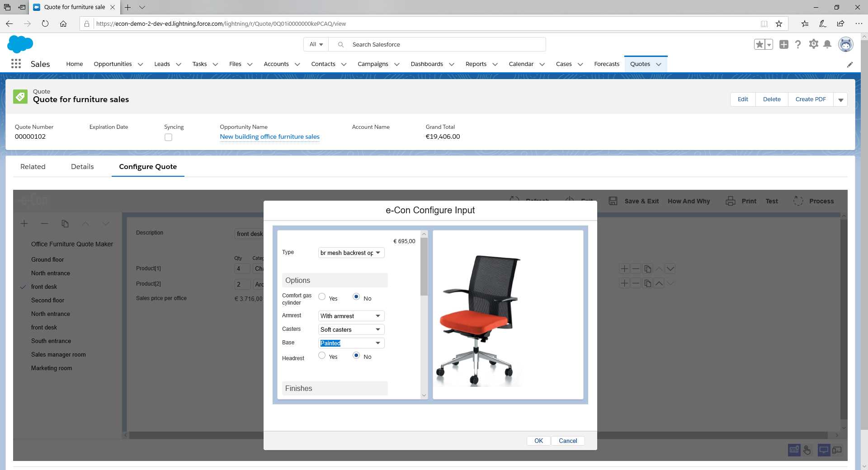Open the Forecasts navigation item

(607, 64)
